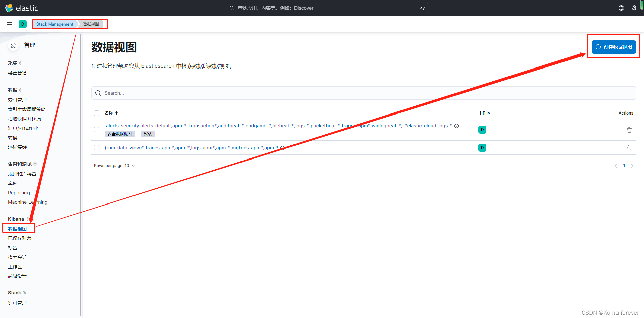Open Machine Learning in sidebar
The image size is (644, 318).
point(28,202)
